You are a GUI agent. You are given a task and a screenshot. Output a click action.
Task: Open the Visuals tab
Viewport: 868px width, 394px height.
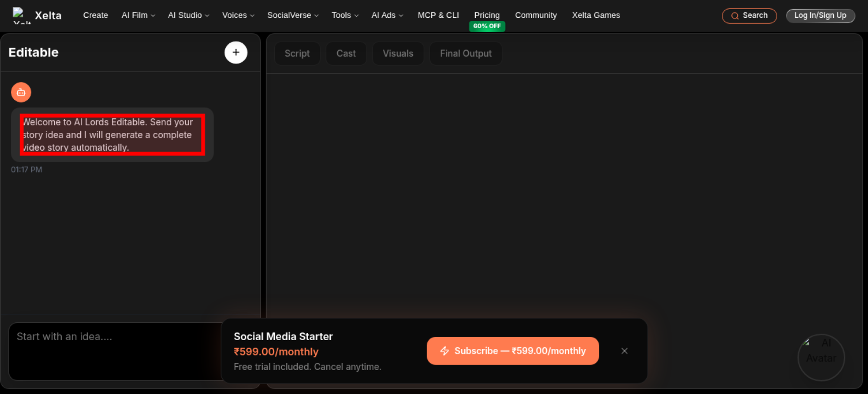coord(398,53)
